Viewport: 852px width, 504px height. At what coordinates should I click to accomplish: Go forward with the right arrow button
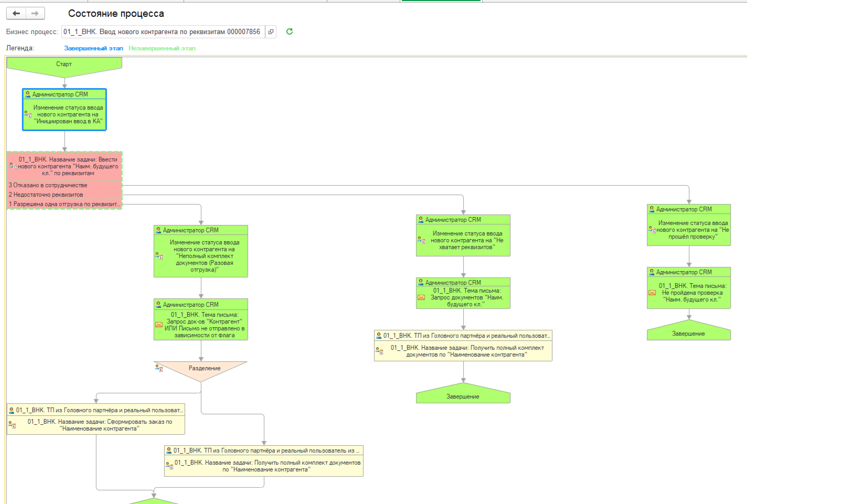click(35, 13)
